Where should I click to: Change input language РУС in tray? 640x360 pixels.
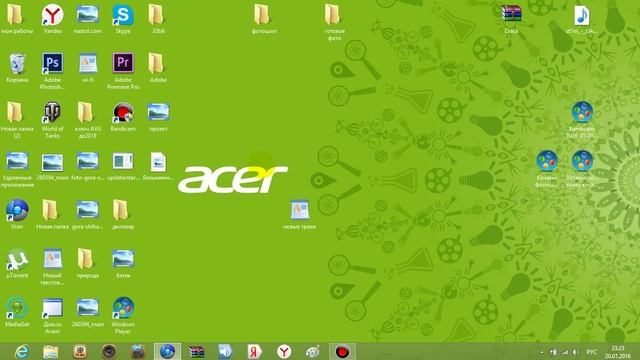591,352
